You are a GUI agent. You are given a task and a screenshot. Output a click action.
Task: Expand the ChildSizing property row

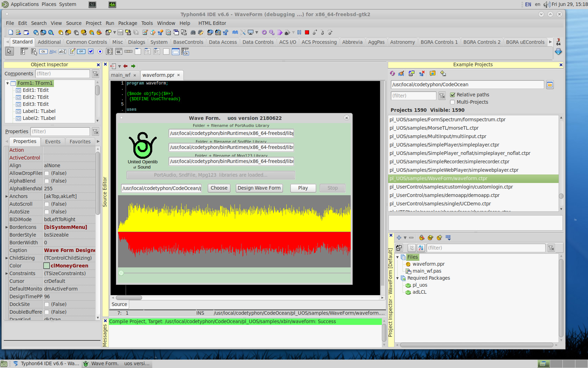(x=7, y=258)
